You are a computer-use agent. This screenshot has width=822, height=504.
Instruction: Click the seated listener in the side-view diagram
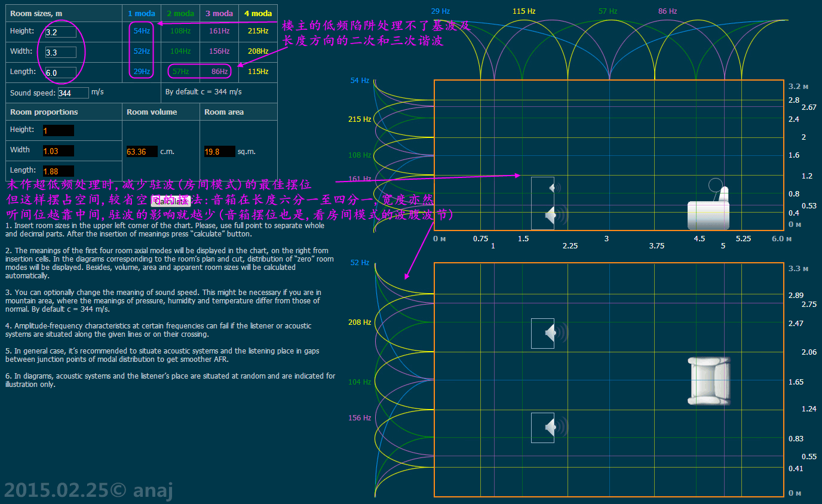pyautogui.click(x=708, y=208)
